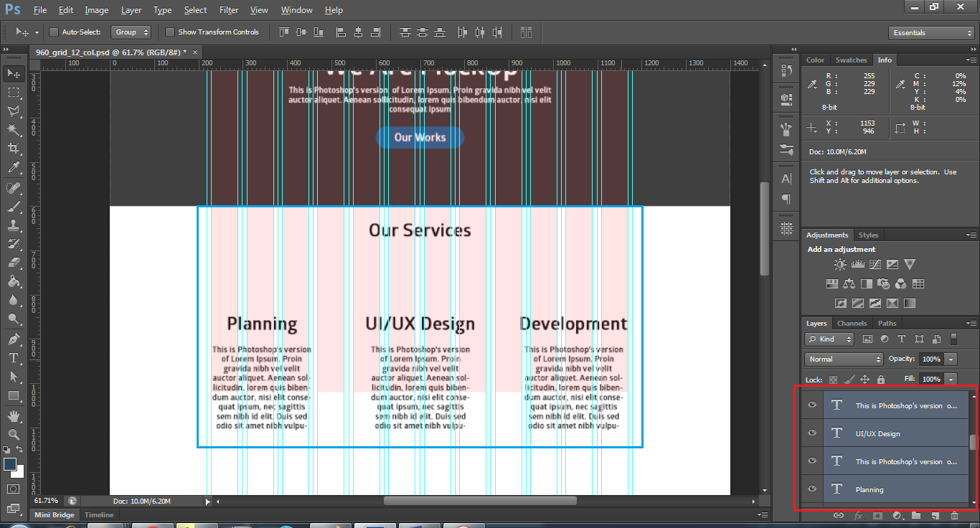Add a Curves adjustment layer
This screenshot has height=528, width=980.
click(x=876, y=264)
